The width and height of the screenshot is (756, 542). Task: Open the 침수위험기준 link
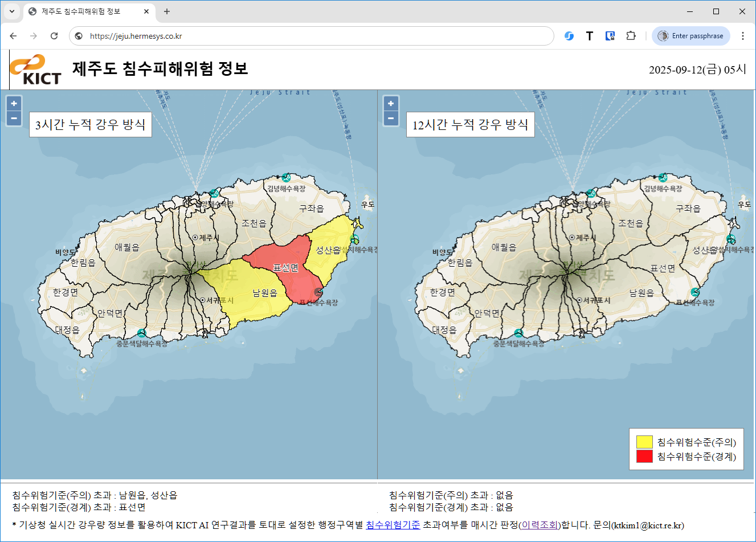click(x=393, y=525)
